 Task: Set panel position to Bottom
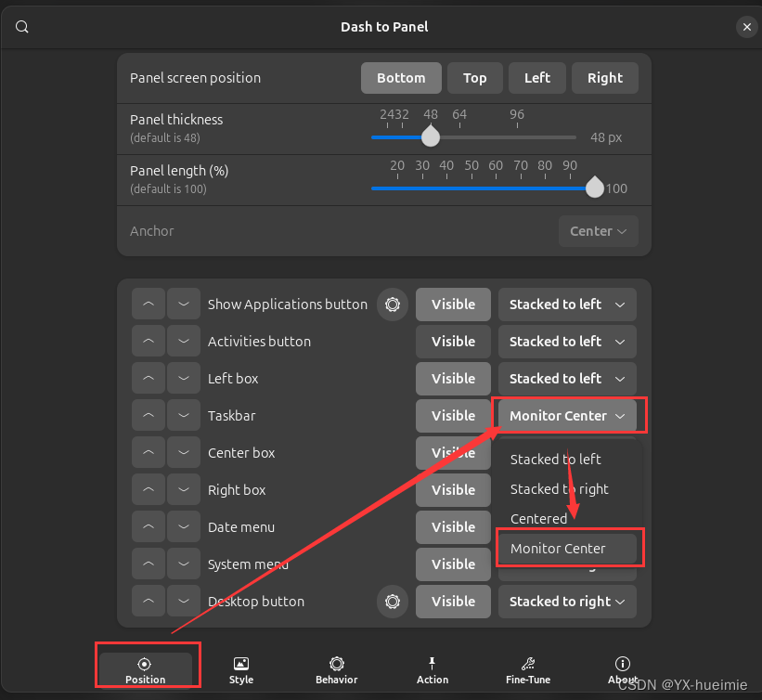(x=401, y=78)
